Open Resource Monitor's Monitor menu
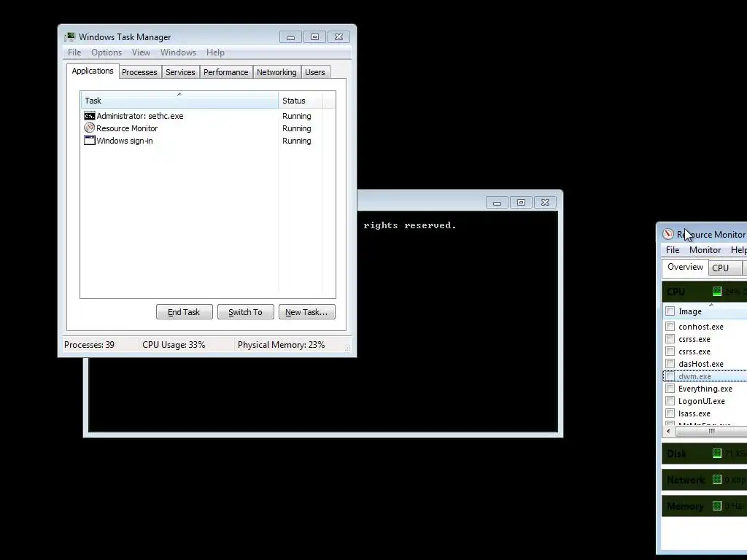The width and height of the screenshot is (747, 560). pyautogui.click(x=705, y=250)
